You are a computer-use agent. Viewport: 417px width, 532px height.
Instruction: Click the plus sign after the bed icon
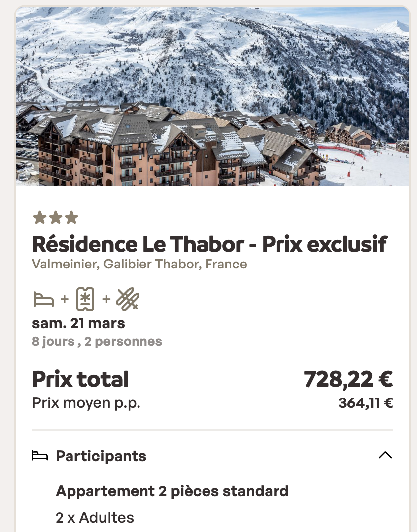64,299
